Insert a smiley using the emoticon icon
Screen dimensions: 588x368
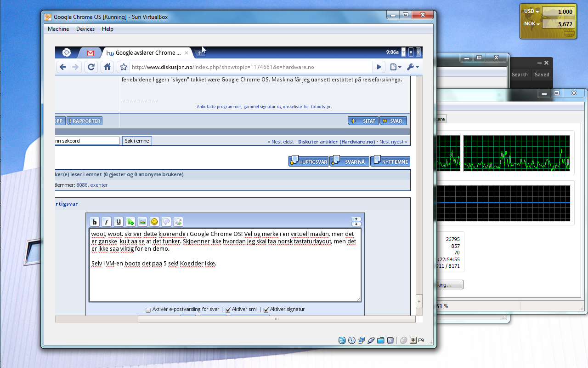[154, 222]
